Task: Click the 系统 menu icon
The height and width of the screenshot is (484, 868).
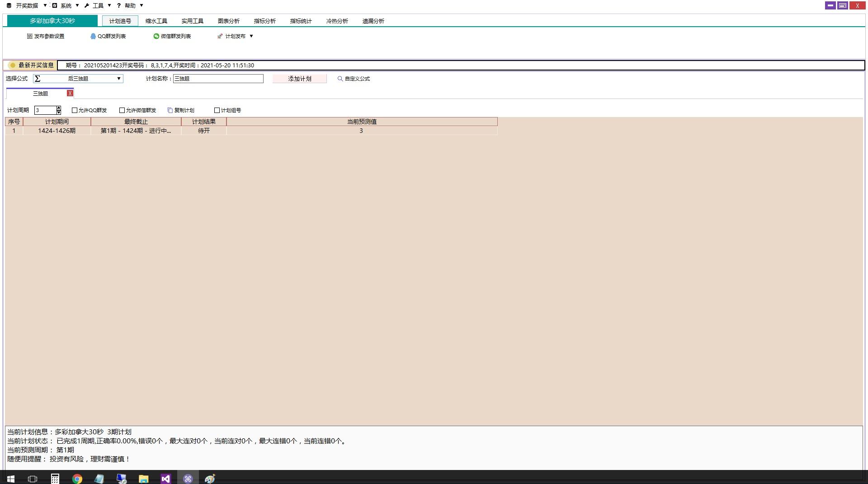Action: click(x=55, y=5)
